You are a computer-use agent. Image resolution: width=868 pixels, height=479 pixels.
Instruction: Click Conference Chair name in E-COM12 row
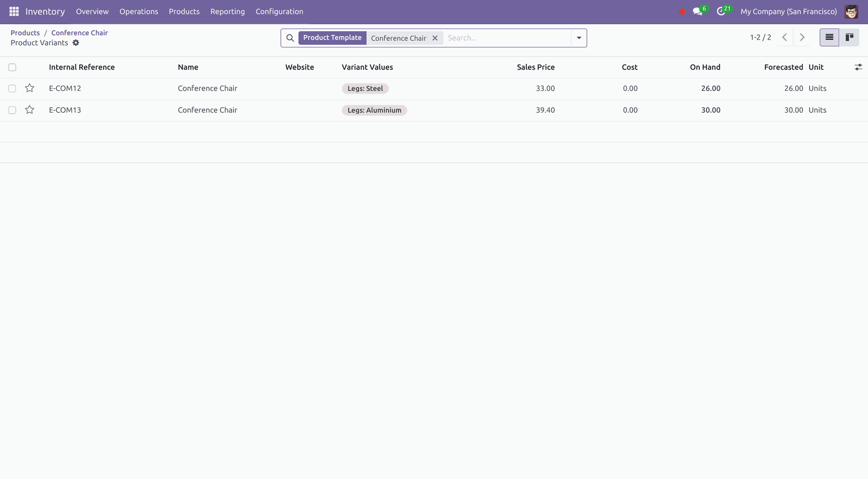tap(208, 88)
